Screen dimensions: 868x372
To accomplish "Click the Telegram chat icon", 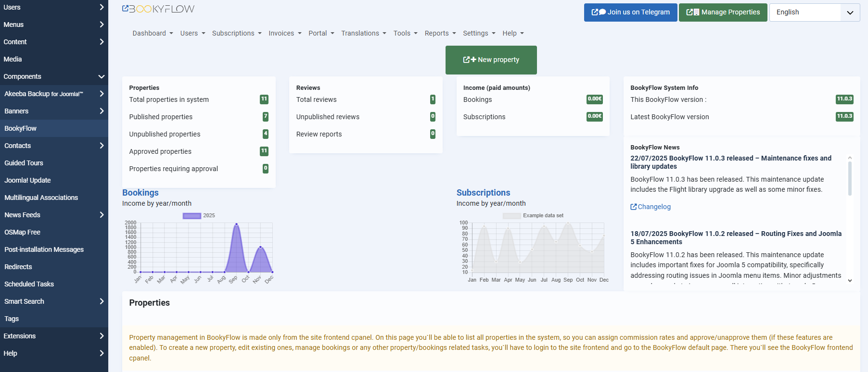I will point(602,12).
